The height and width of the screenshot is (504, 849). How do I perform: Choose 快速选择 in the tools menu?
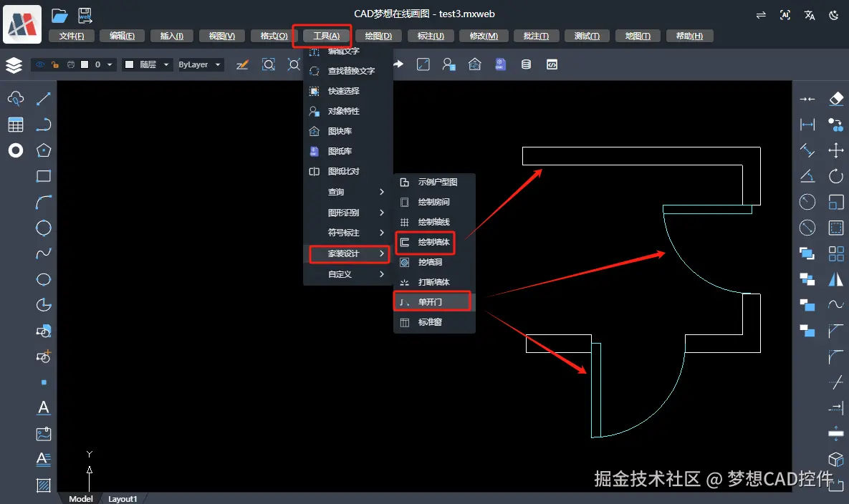click(x=347, y=91)
